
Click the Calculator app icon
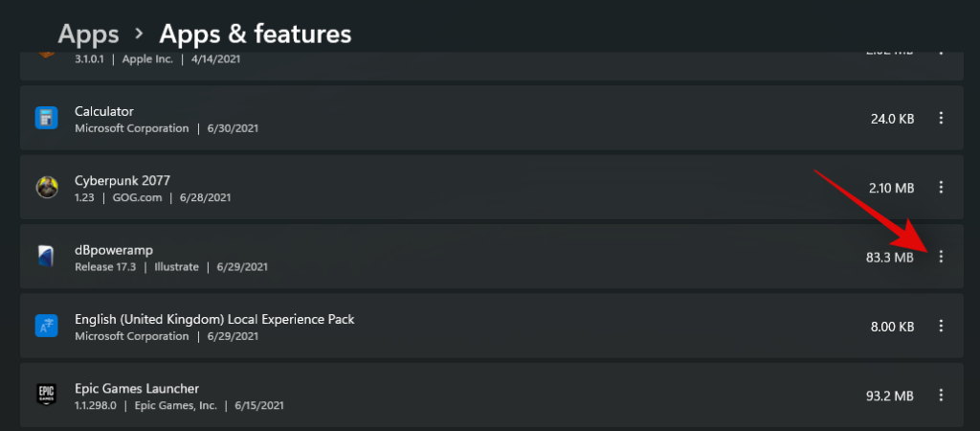pyautogui.click(x=47, y=118)
